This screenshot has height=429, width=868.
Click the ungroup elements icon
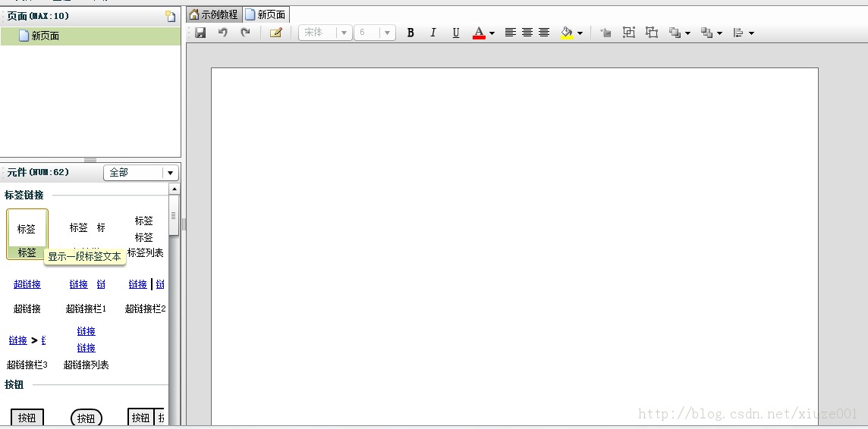pyautogui.click(x=652, y=33)
